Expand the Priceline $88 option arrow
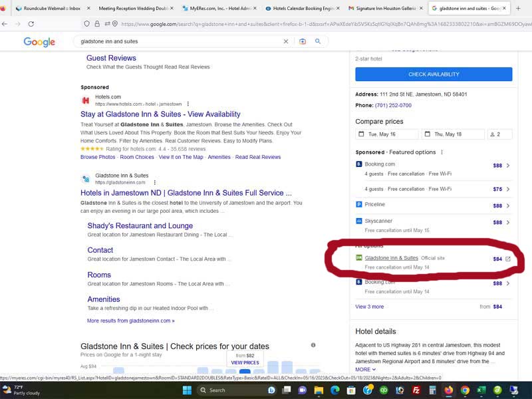The width and height of the screenshot is (532, 399). point(508,205)
